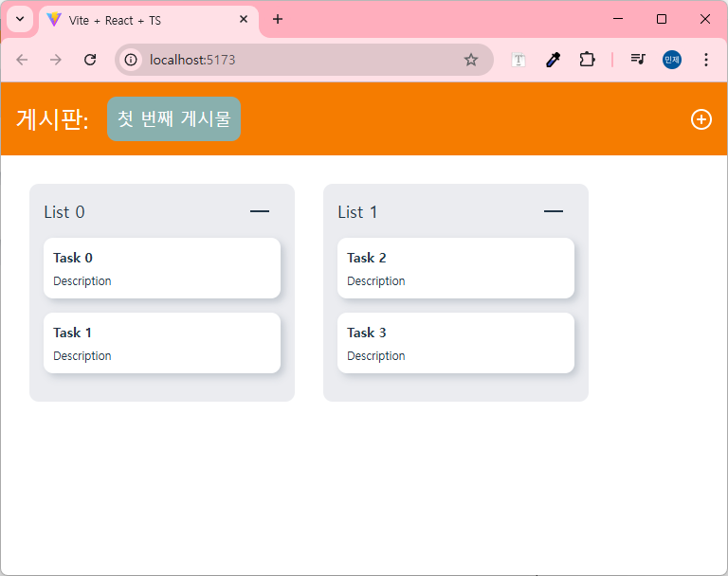Bookmark this page with the star icon

(x=471, y=60)
